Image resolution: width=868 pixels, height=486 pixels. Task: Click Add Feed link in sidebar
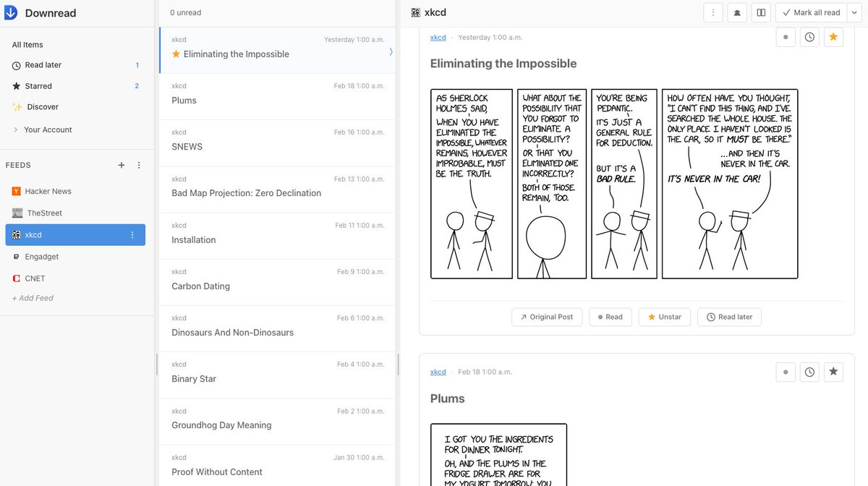click(33, 298)
